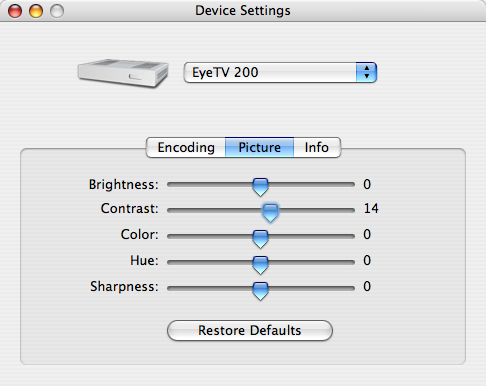
Task: Open the Info tab
Action: (x=317, y=147)
